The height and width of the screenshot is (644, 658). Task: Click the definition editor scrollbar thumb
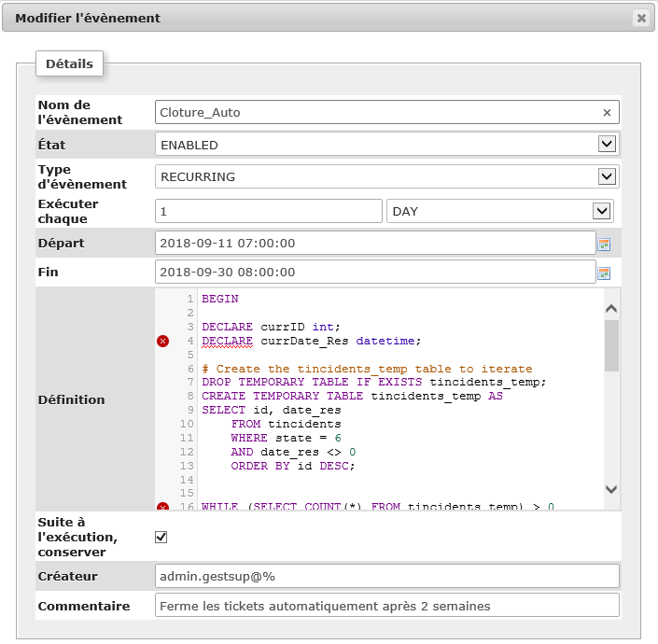(611, 346)
